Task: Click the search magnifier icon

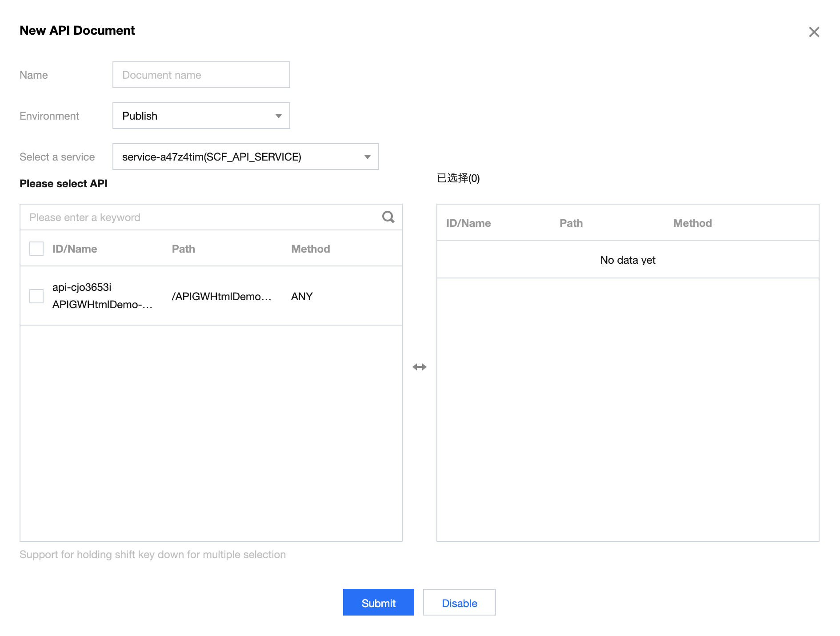Action: point(388,217)
